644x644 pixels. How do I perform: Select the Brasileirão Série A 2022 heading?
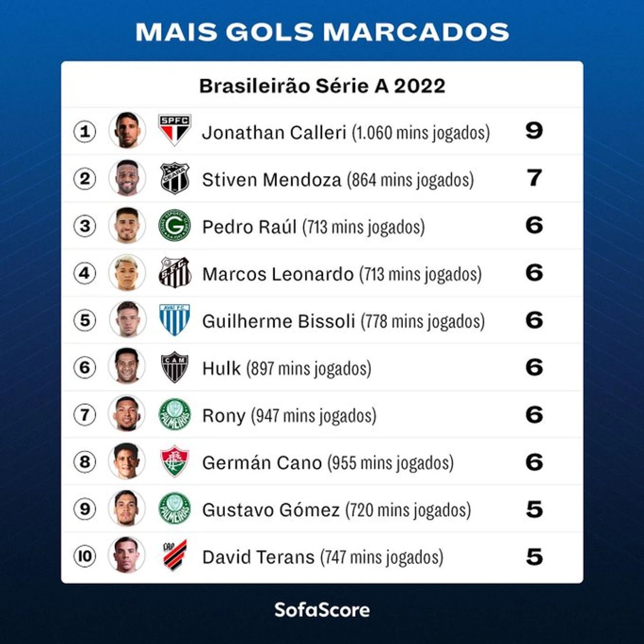tap(322, 86)
